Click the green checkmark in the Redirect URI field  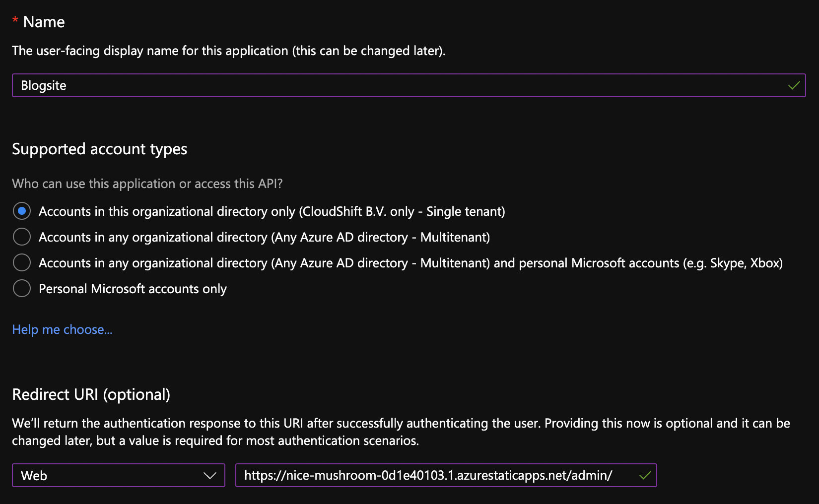tap(645, 475)
